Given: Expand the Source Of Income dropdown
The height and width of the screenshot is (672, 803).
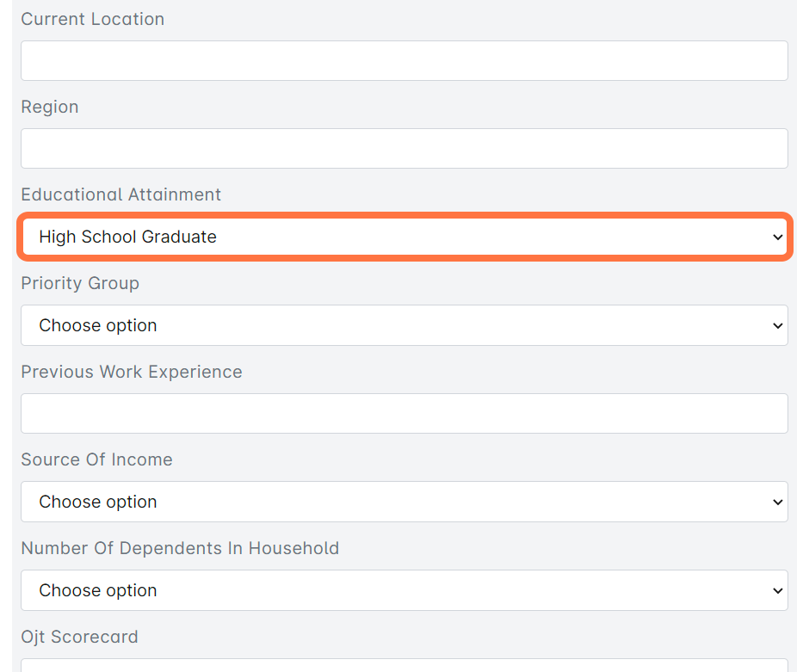Looking at the screenshot, I should pyautogui.click(x=404, y=502).
